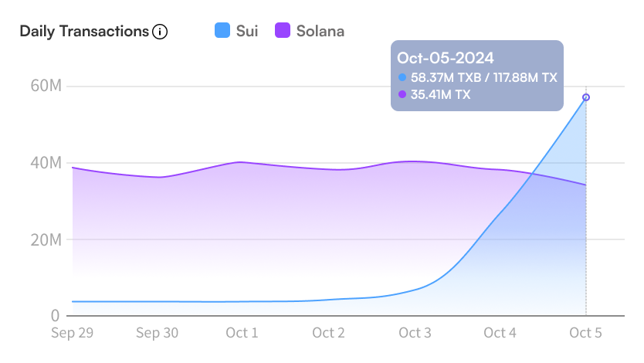
Task: Click the 60M y-axis label
Action: coord(46,86)
